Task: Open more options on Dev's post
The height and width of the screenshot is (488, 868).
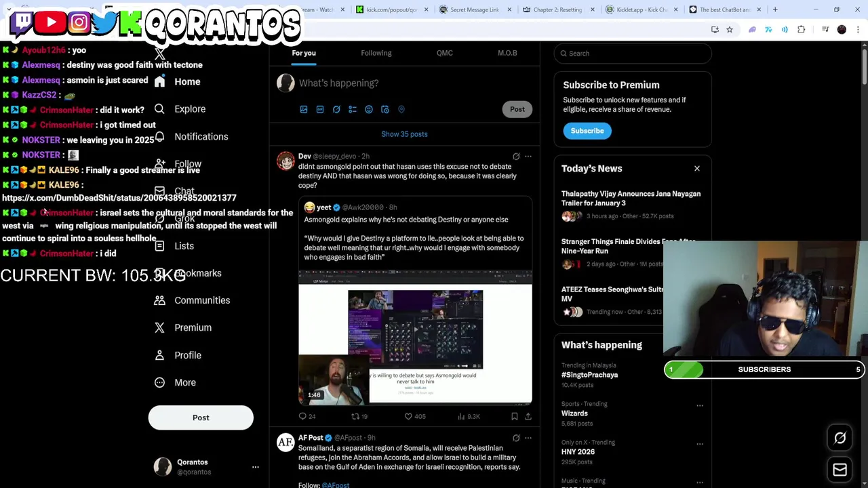Action: coord(528,157)
